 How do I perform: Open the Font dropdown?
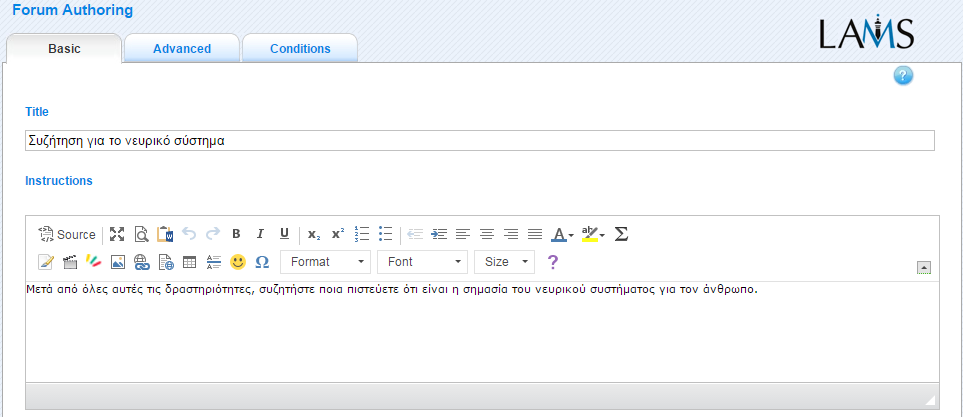422,262
